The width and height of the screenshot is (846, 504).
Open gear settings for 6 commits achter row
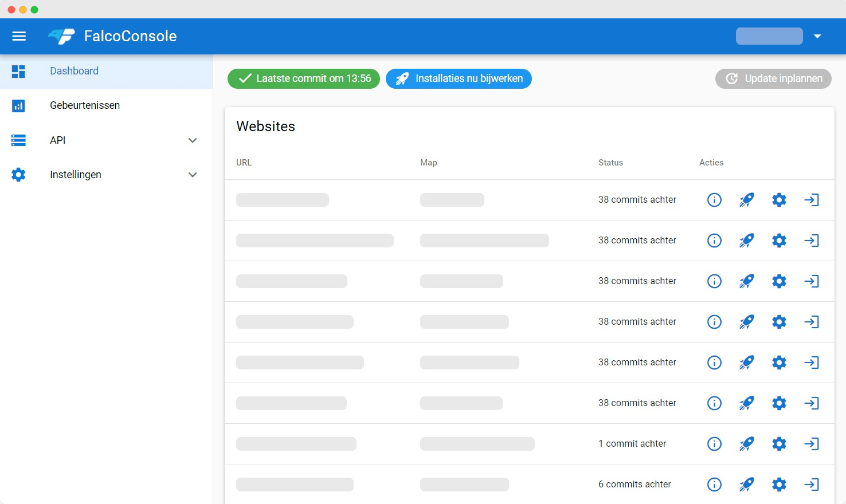pos(779,485)
